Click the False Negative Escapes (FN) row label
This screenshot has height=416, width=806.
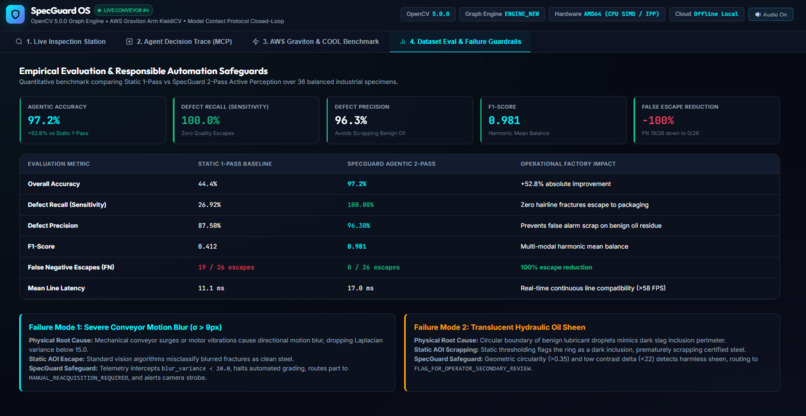pos(69,267)
